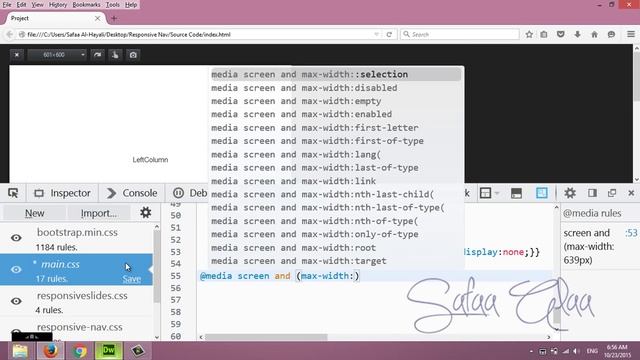Choose the disabled autocomplete suggestion
Viewport: 640px width, 360px height.
tap(336, 88)
